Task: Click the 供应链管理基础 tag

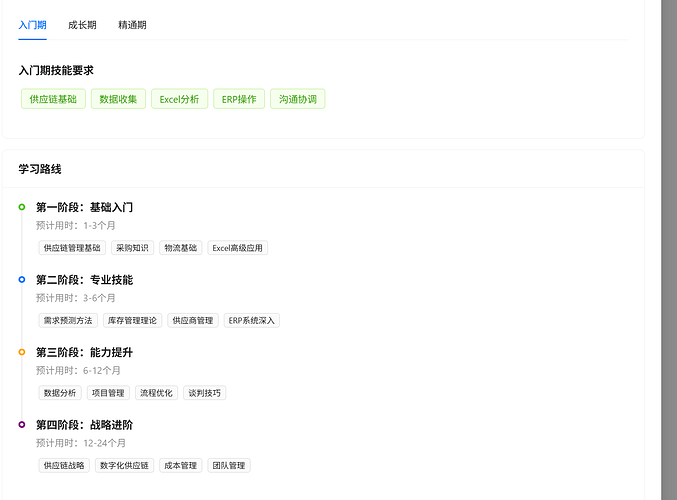Action: click(72, 248)
